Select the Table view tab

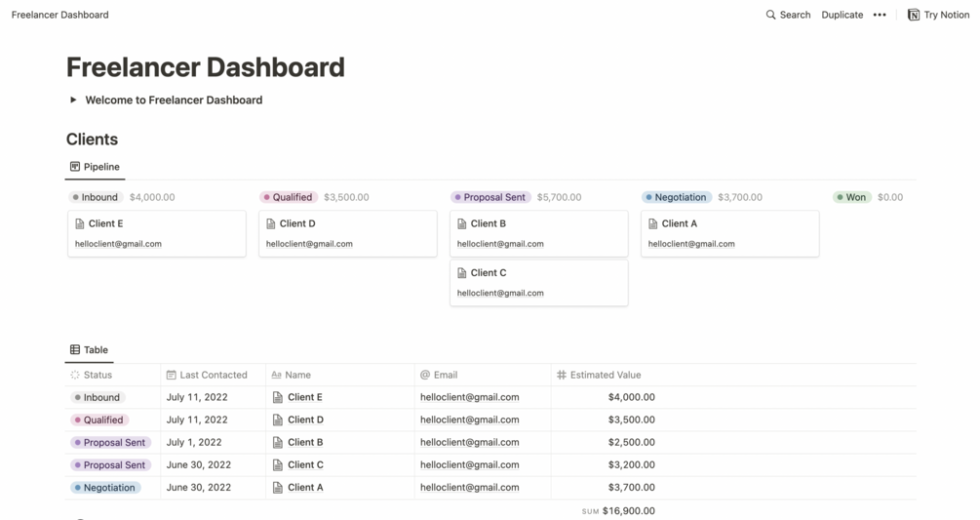tap(90, 350)
